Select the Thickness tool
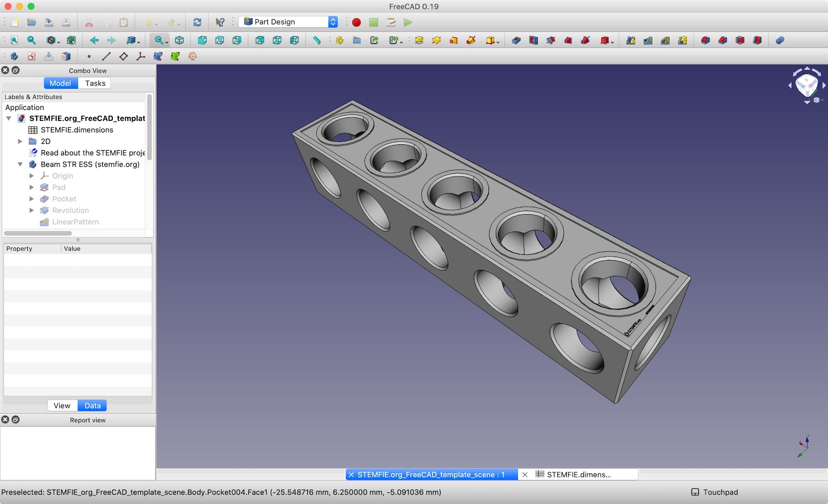This screenshot has width=828, height=504. tap(757, 40)
